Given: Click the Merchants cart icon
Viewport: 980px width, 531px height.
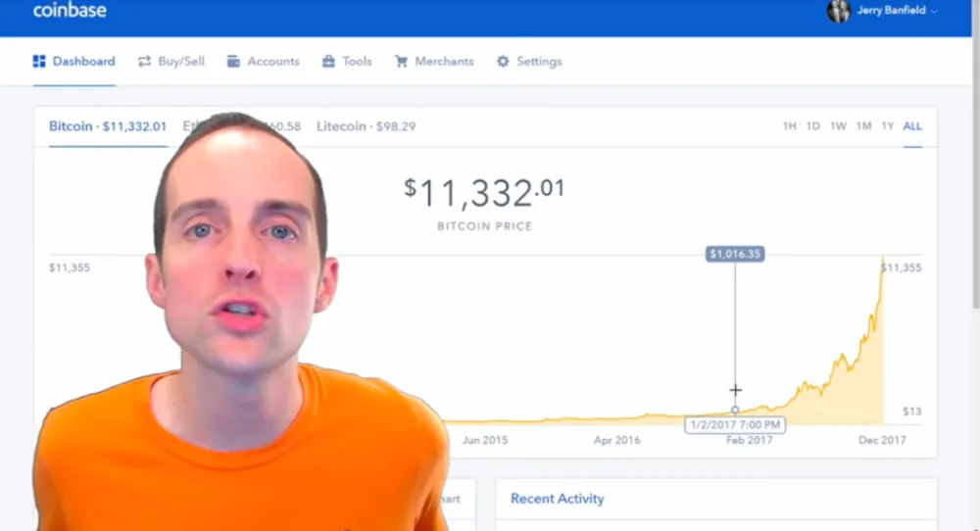Looking at the screenshot, I should [401, 61].
